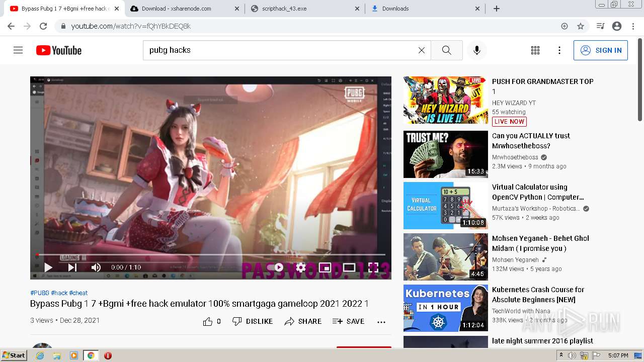Search with your voice microphone icon
This screenshot has height=362, width=644.
[477, 50]
